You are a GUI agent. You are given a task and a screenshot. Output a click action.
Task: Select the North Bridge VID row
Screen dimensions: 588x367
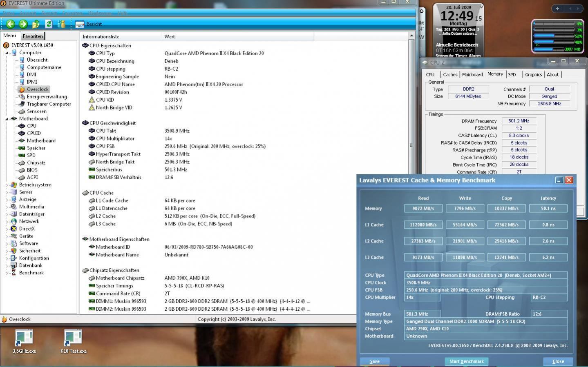244,108
